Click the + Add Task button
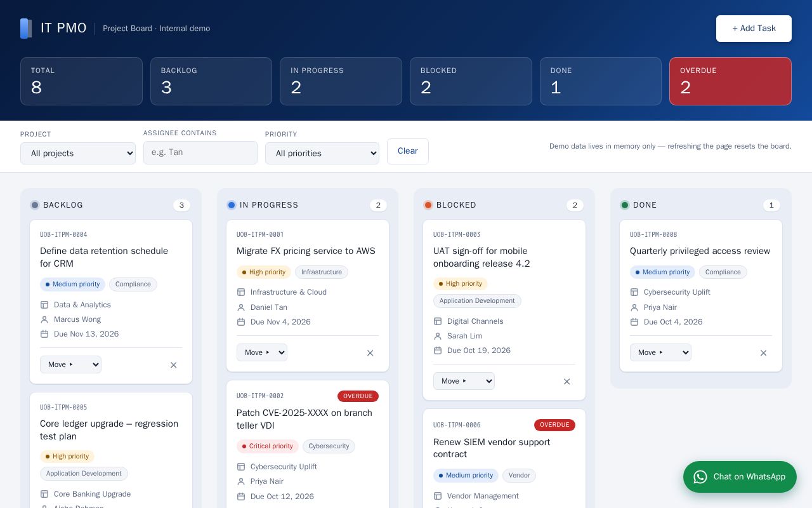This screenshot has height=508, width=812. [x=754, y=29]
